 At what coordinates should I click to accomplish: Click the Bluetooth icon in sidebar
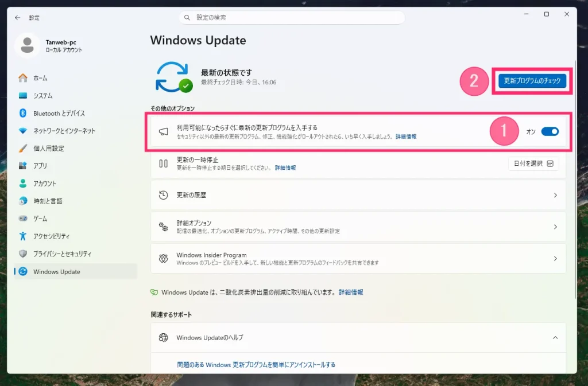(x=23, y=113)
